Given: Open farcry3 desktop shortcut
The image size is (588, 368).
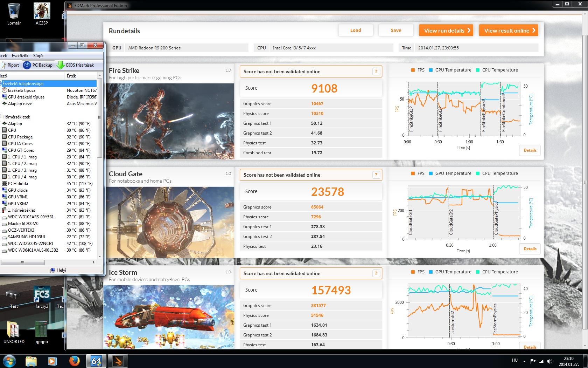Looking at the screenshot, I should 42,297.
